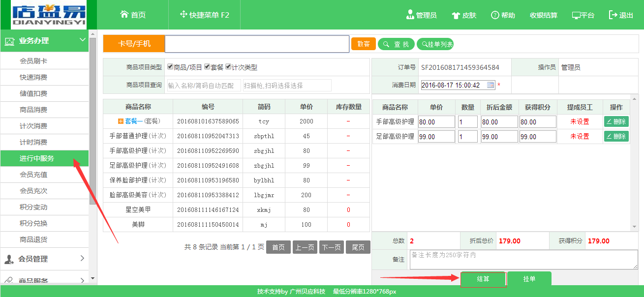Open 会员充次 in the sidebar
Image resolution: width=644 pixels, height=297 pixels.
(x=44, y=191)
